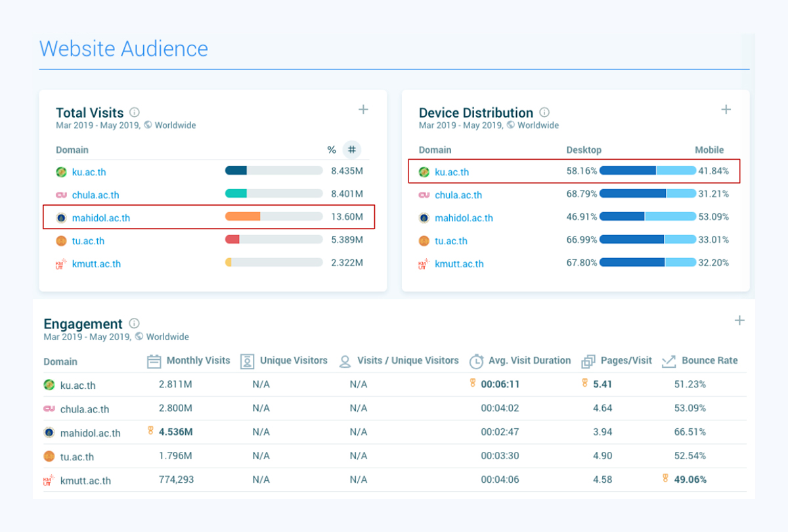Open chula.ac.th link in Device Distribution

pos(458,195)
